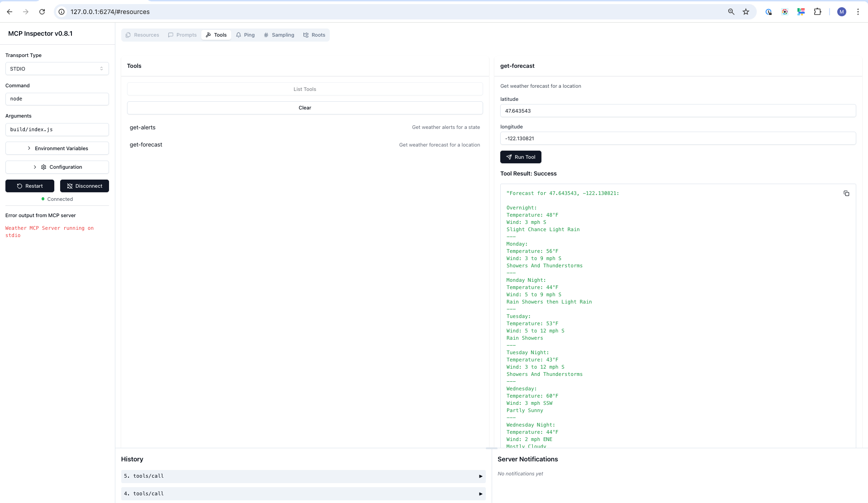The width and height of the screenshot is (868, 503).
Task: Click the 'Connected' status text
Action: coord(60,199)
